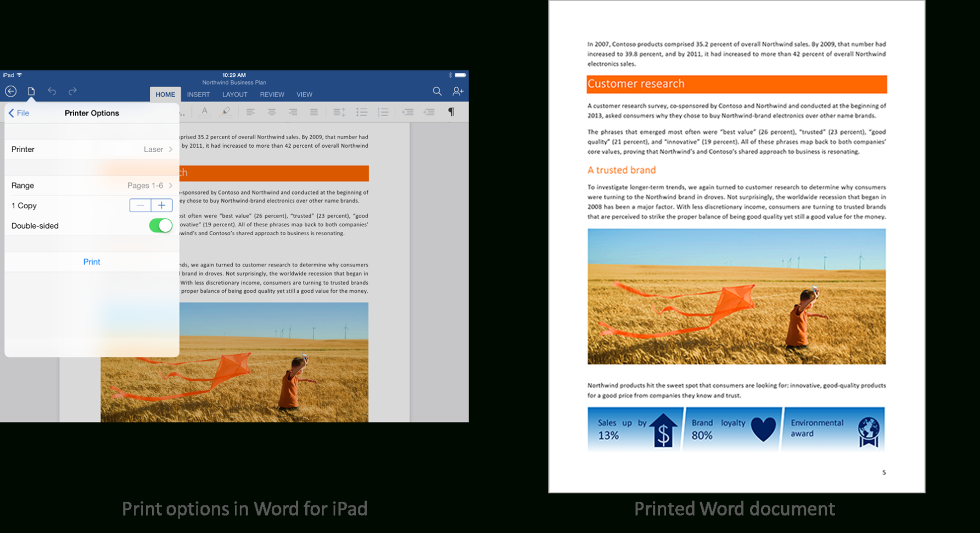Click the back arrow to exit the document

pos(10,91)
